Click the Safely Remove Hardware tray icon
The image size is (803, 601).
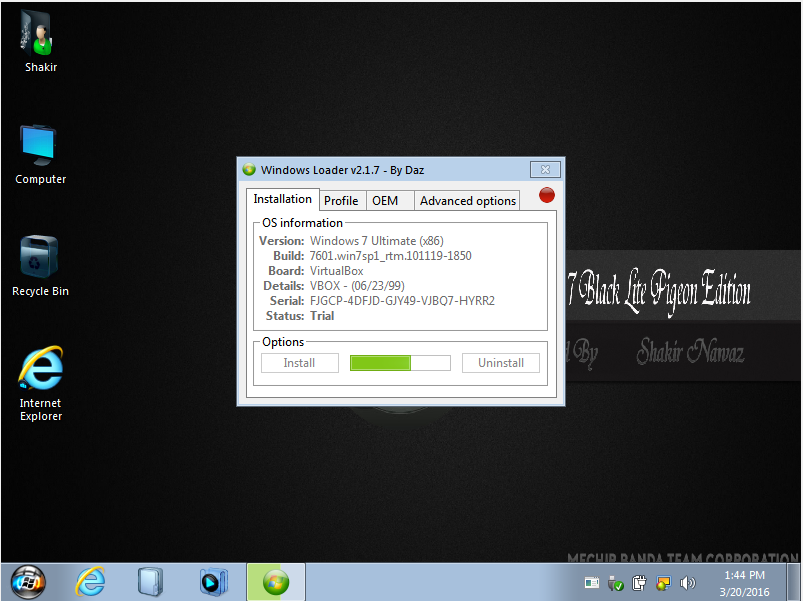click(x=616, y=583)
